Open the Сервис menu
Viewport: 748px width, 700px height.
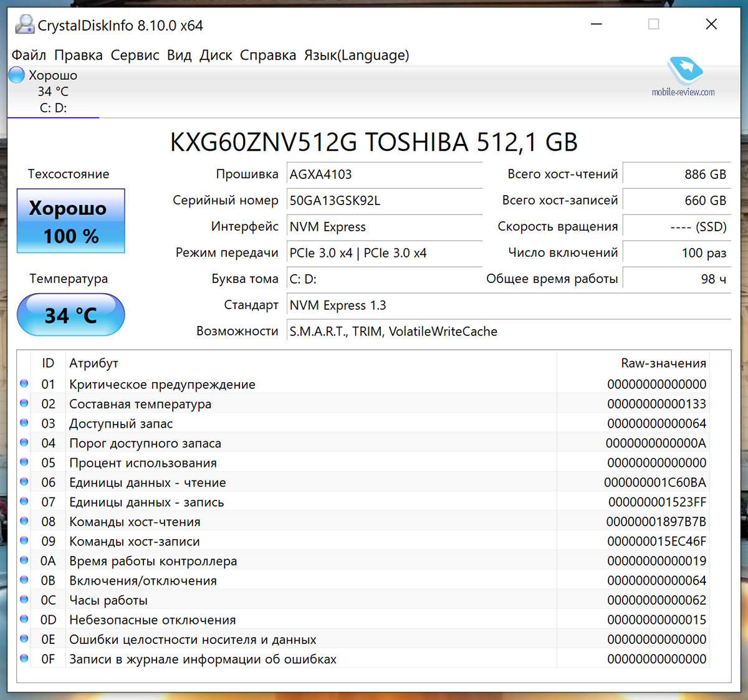135,55
